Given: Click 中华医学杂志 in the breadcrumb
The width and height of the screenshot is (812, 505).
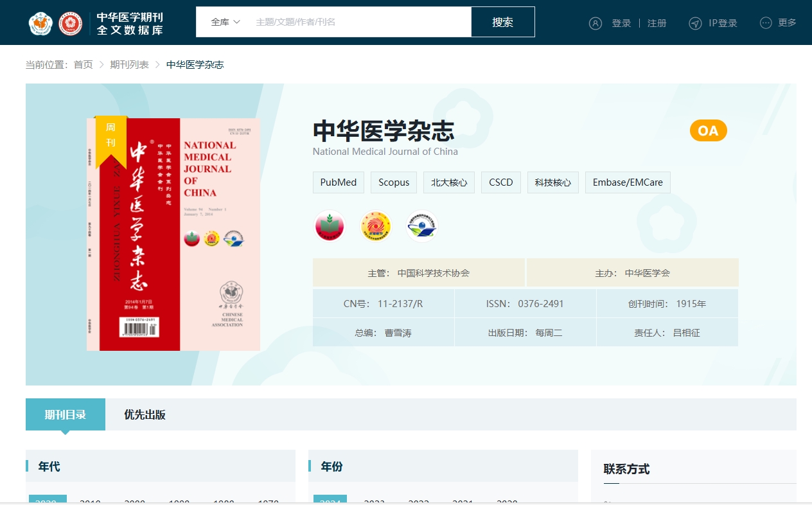Looking at the screenshot, I should pyautogui.click(x=195, y=64).
